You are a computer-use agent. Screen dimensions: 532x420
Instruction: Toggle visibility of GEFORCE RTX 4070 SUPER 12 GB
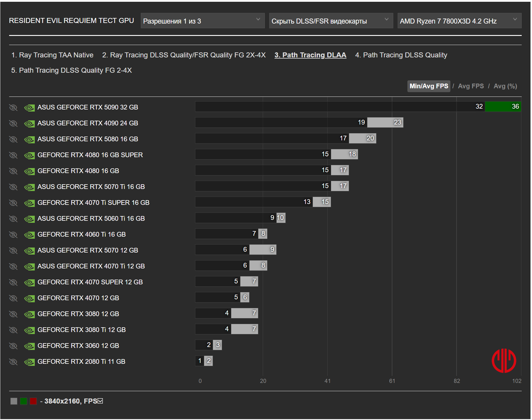[x=13, y=282]
